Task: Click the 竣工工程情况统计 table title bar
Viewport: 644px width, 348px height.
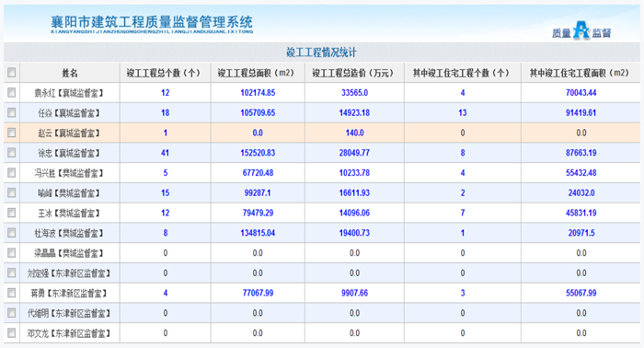Action: click(322, 52)
